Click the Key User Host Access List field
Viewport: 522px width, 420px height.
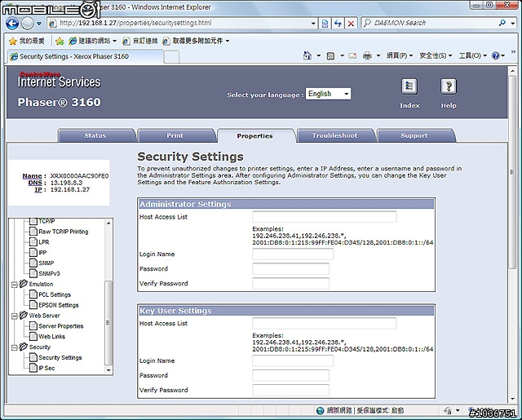click(325, 323)
